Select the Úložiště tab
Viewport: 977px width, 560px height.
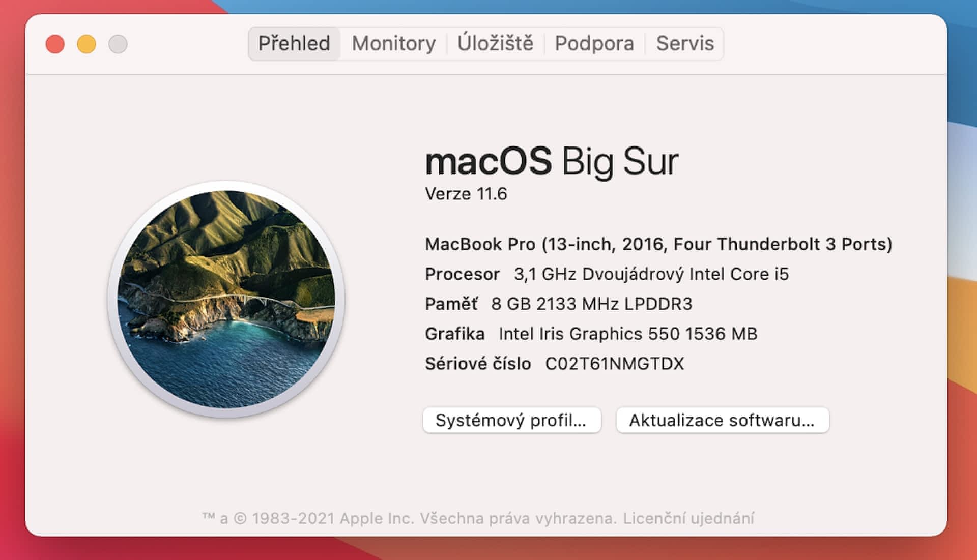click(x=495, y=44)
